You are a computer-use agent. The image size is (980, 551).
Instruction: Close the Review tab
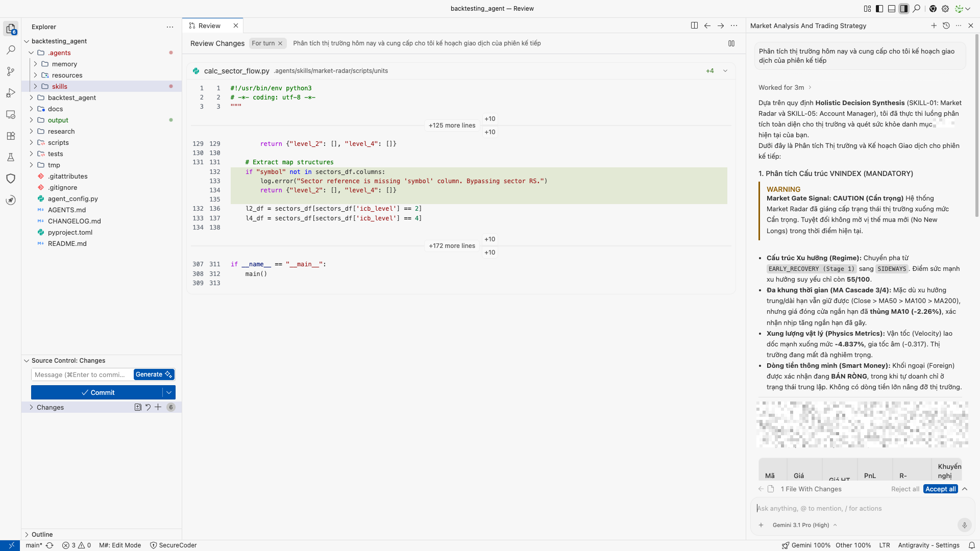(236, 26)
